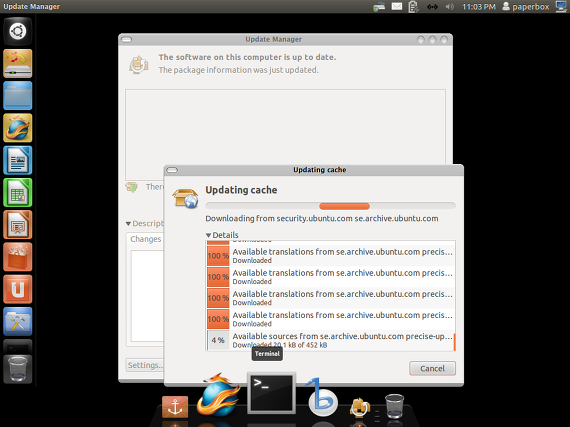Image resolution: width=570 pixels, height=427 pixels.
Task: Click the 4 % progress cell
Action: coord(218,340)
